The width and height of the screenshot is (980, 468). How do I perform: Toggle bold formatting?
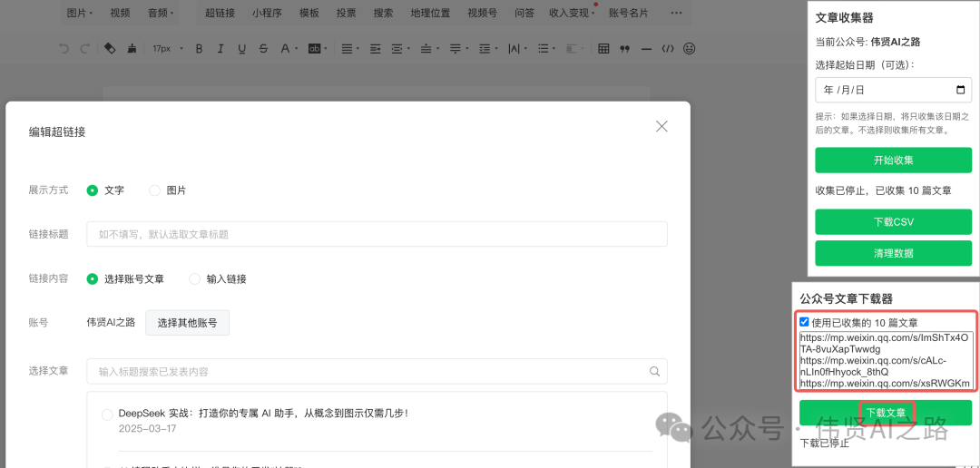(200, 49)
